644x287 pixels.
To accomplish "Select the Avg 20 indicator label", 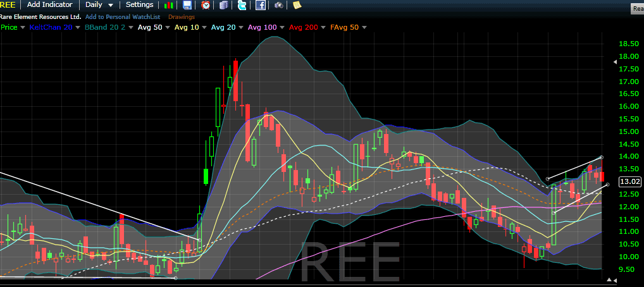I will tap(223, 28).
